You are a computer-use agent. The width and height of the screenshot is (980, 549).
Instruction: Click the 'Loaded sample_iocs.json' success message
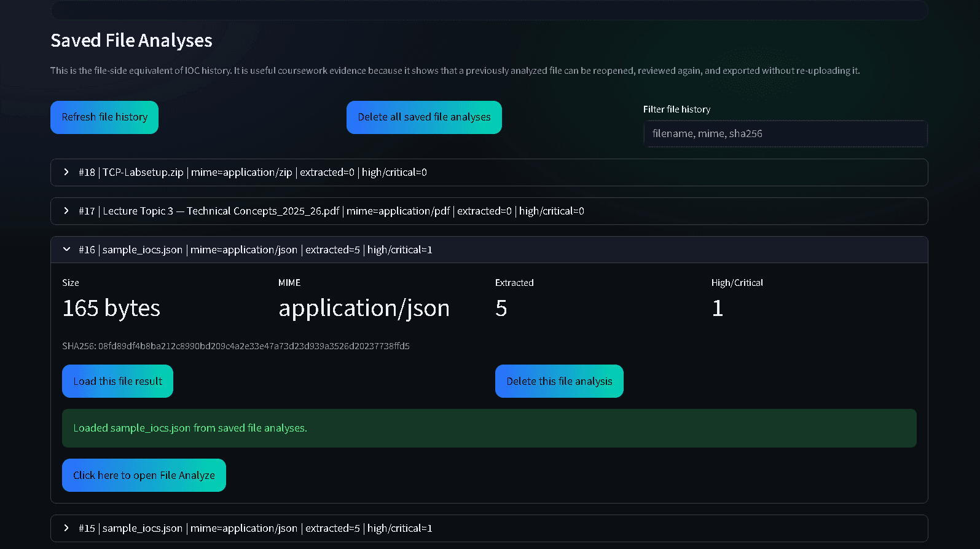[x=489, y=429]
